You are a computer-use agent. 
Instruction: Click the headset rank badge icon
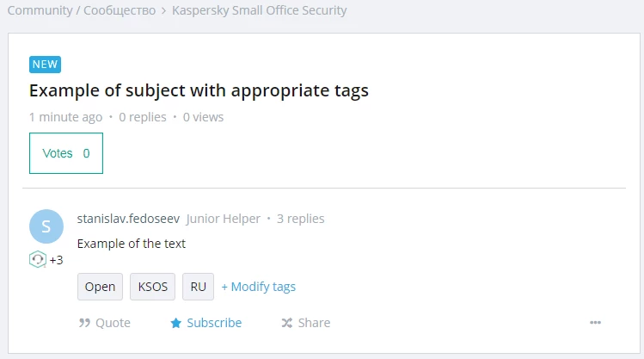pyautogui.click(x=38, y=259)
